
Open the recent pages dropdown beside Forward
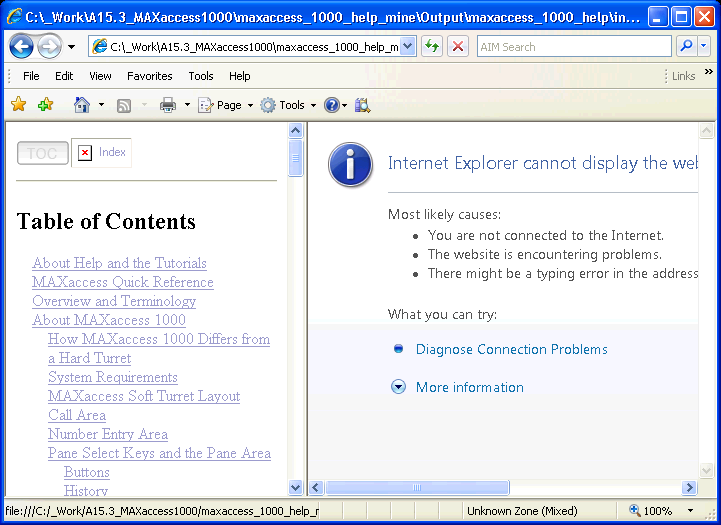point(72,47)
